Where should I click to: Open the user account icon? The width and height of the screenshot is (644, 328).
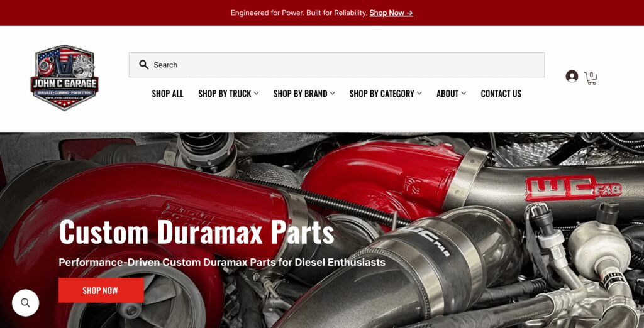tap(572, 77)
